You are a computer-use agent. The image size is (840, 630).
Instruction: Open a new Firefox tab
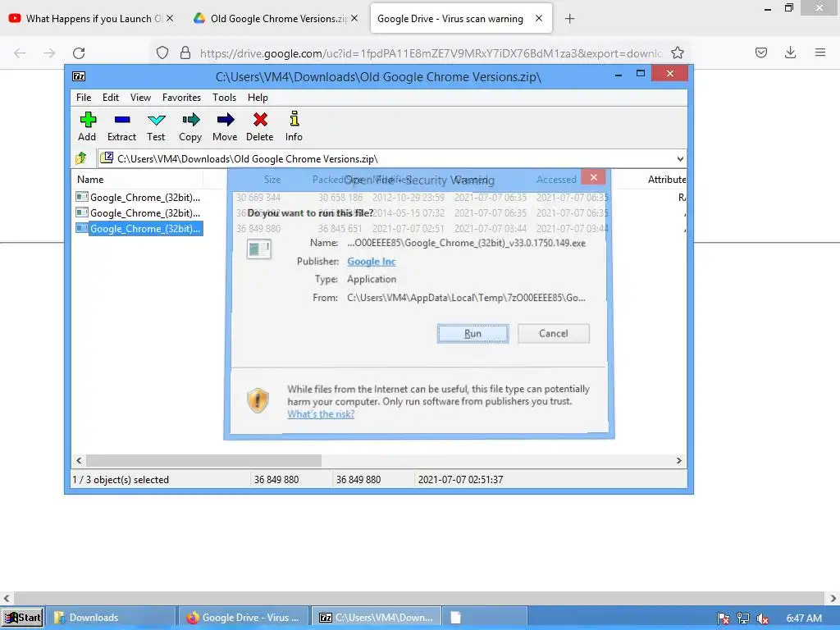(569, 19)
